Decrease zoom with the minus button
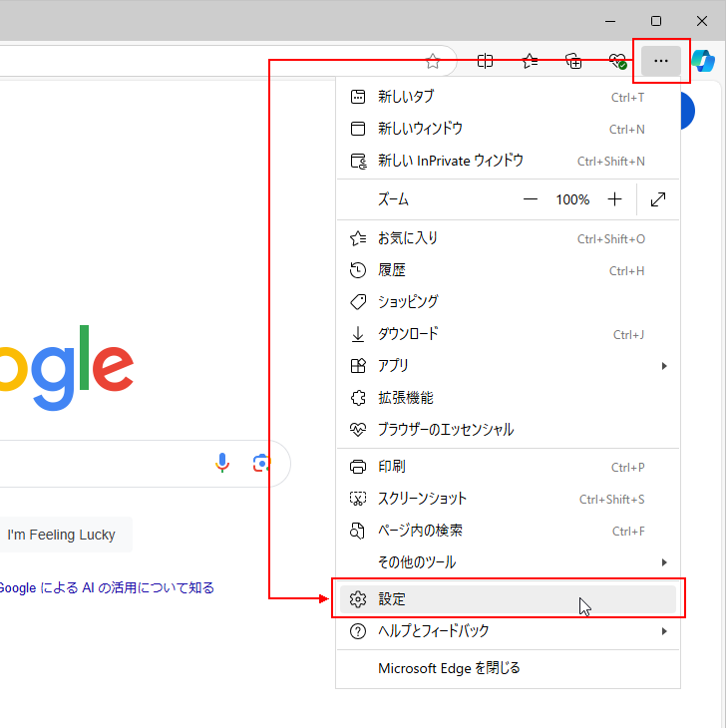 531,199
